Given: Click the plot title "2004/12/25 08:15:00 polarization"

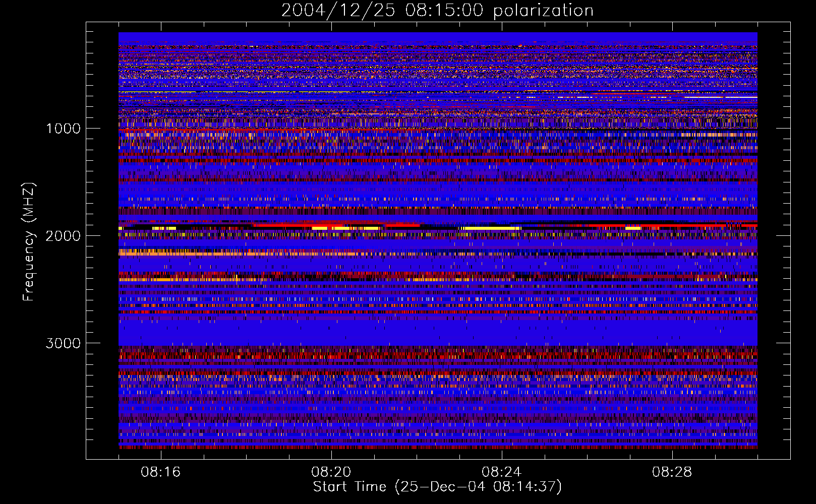Looking at the screenshot, I should [x=437, y=11].
